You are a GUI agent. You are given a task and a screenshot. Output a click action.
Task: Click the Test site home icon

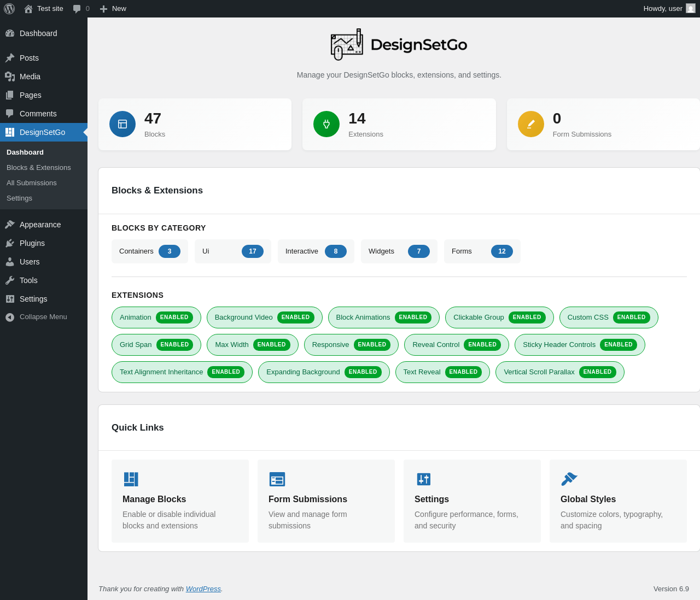[x=28, y=9]
